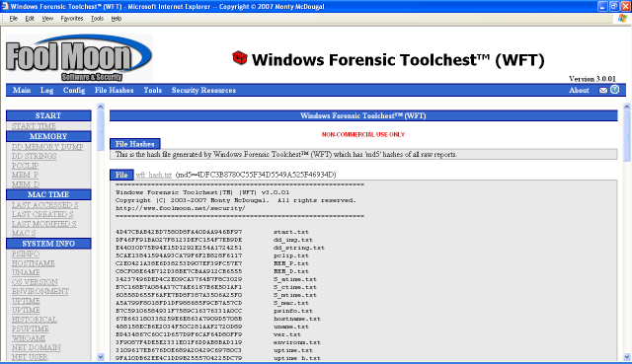The height and width of the screenshot is (364, 632).
Task: Click the pclip.txt hash entry
Action: (x=212, y=255)
